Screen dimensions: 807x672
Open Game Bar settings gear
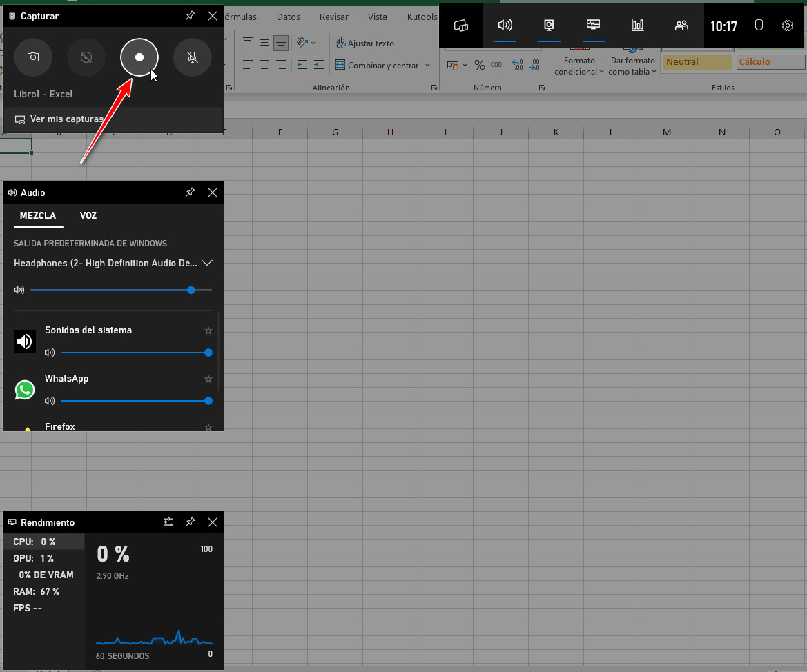(x=788, y=26)
